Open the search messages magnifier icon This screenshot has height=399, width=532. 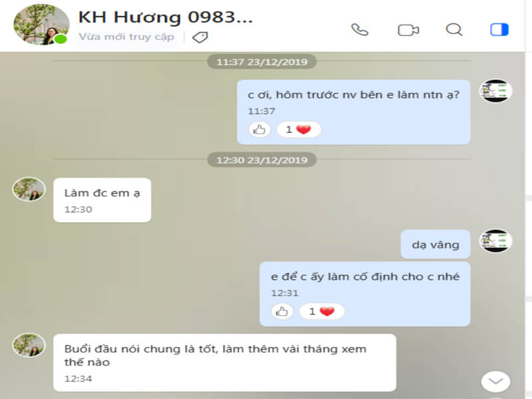point(454,29)
